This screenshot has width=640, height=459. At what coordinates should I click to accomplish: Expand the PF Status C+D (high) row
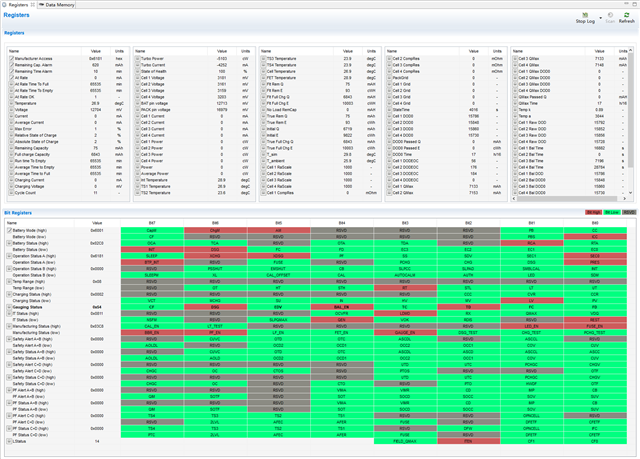coord(9,429)
